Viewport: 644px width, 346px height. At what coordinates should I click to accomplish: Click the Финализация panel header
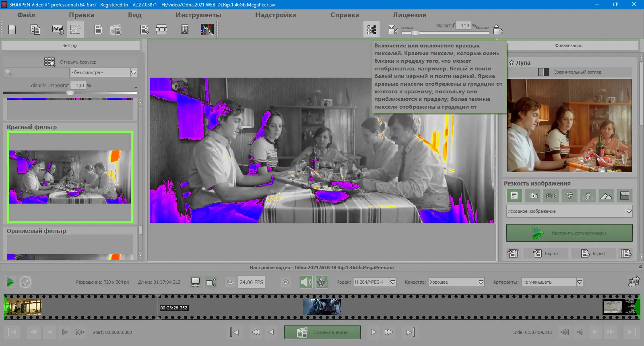[x=568, y=45]
